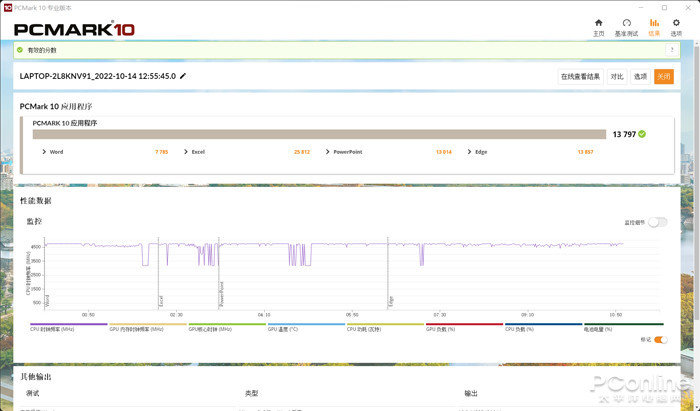Click the PowerPoint marker on the chart
Image resolution: width=700 pixels, height=411 pixels.
pyautogui.click(x=221, y=295)
